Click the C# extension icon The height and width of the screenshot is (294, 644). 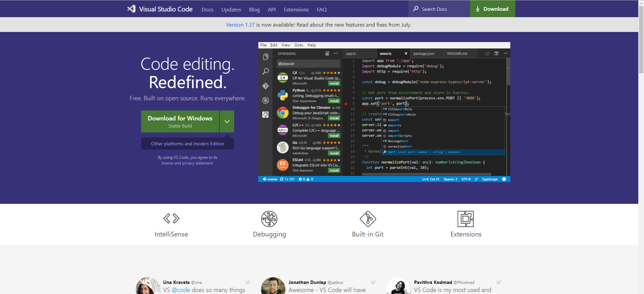pos(283,78)
